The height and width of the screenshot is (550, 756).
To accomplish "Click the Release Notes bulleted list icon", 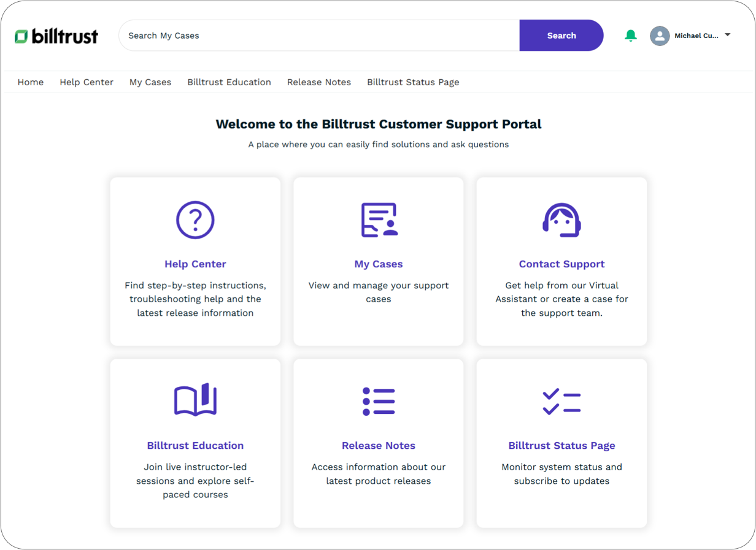I will pyautogui.click(x=379, y=402).
